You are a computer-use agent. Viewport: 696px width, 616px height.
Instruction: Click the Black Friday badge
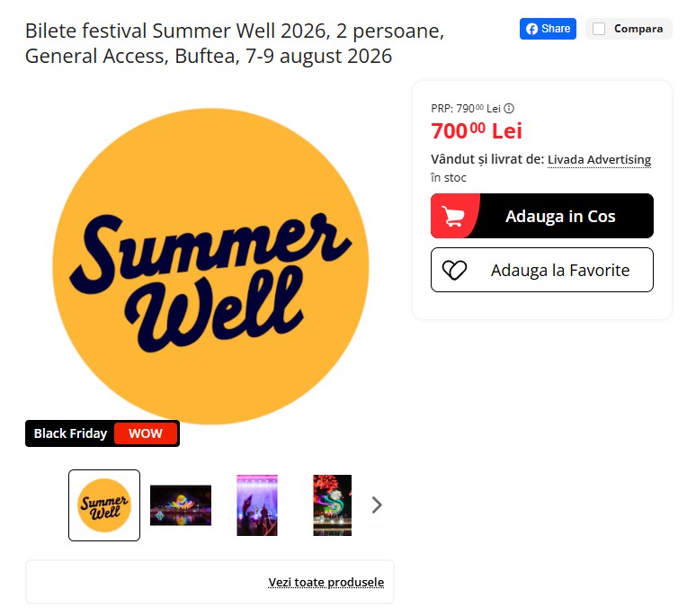pyautogui.click(x=103, y=433)
